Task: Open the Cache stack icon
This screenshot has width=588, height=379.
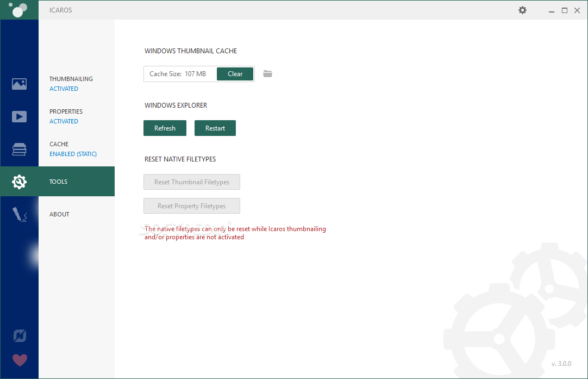Action: pyautogui.click(x=19, y=149)
